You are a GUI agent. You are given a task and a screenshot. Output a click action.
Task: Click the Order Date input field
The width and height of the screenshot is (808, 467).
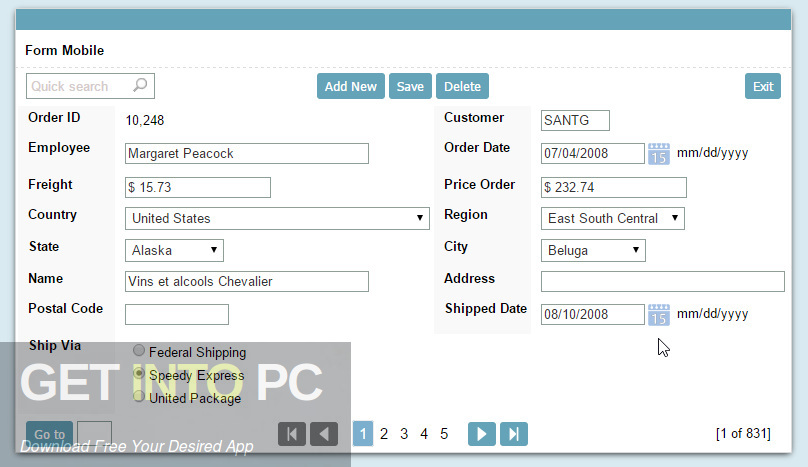click(x=593, y=154)
